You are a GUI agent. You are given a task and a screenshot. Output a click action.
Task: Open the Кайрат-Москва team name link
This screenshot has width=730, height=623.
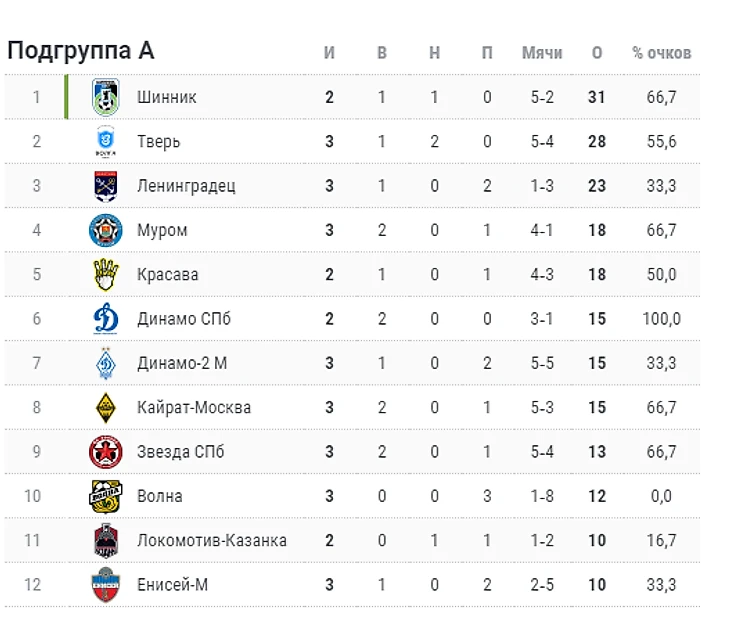point(193,407)
